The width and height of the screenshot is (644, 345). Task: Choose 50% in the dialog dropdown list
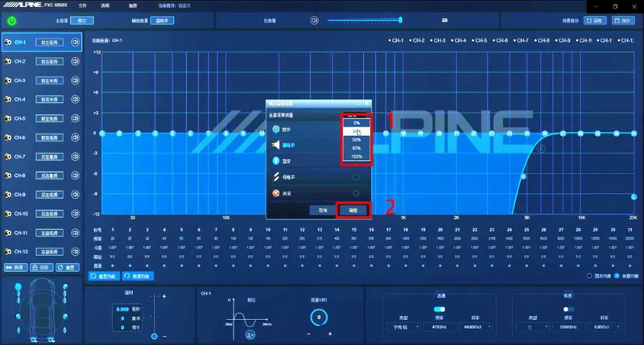coord(356,140)
